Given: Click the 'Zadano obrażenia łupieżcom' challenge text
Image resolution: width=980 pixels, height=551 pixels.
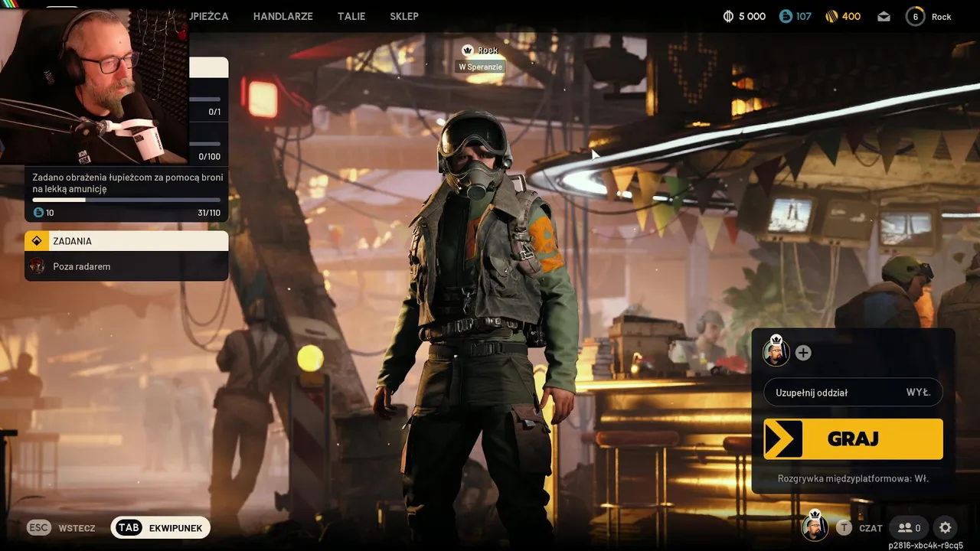Looking at the screenshot, I should pyautogui.click(x=128, y=183).
